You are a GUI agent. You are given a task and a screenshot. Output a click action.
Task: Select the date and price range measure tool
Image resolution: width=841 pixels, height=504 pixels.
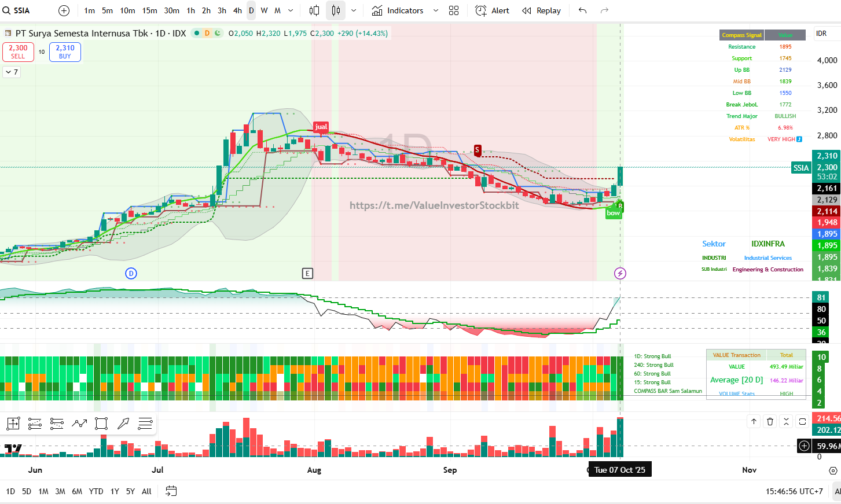[x=13, y=424]
